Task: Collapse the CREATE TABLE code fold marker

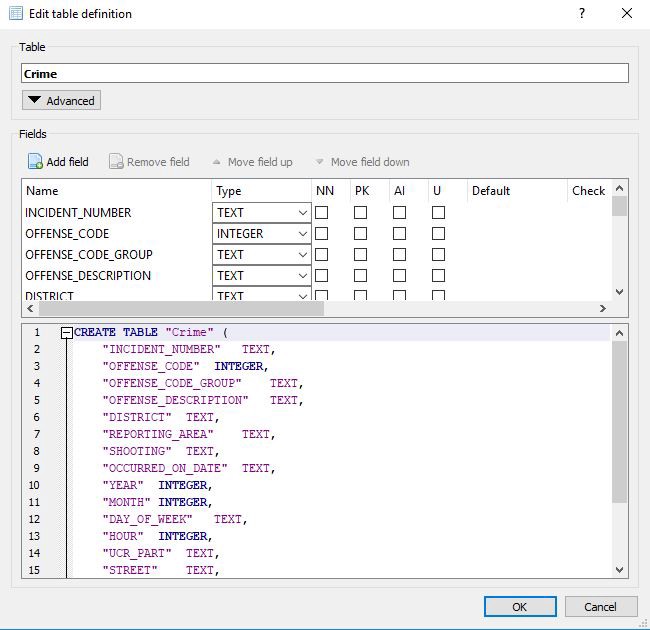Action: [x=67, y=332]
